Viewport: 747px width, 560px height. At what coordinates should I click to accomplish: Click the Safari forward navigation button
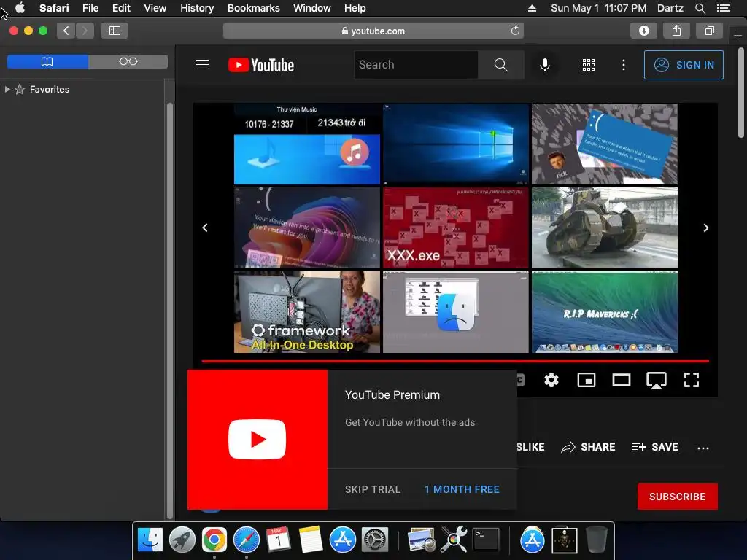pyautogui.click(x=85, y=31)
